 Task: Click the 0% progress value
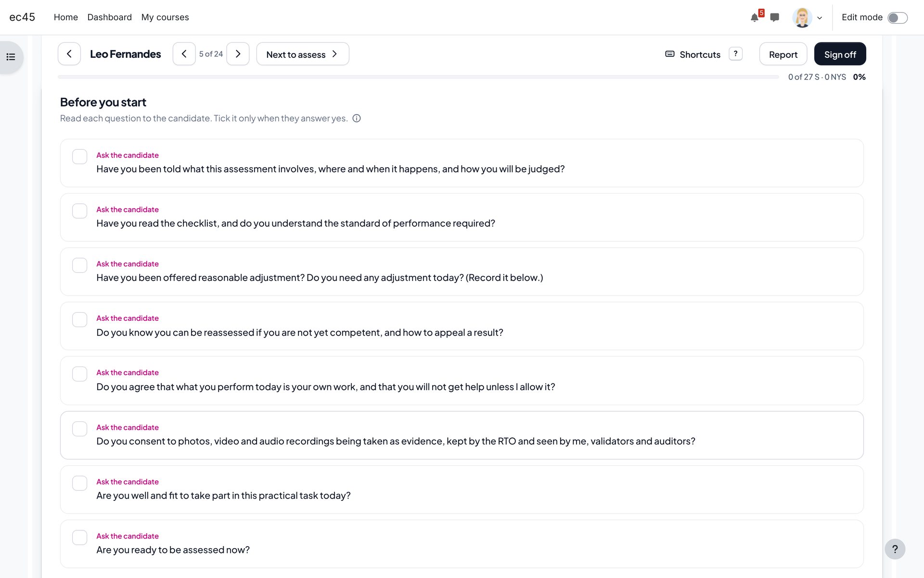[859, 77]
